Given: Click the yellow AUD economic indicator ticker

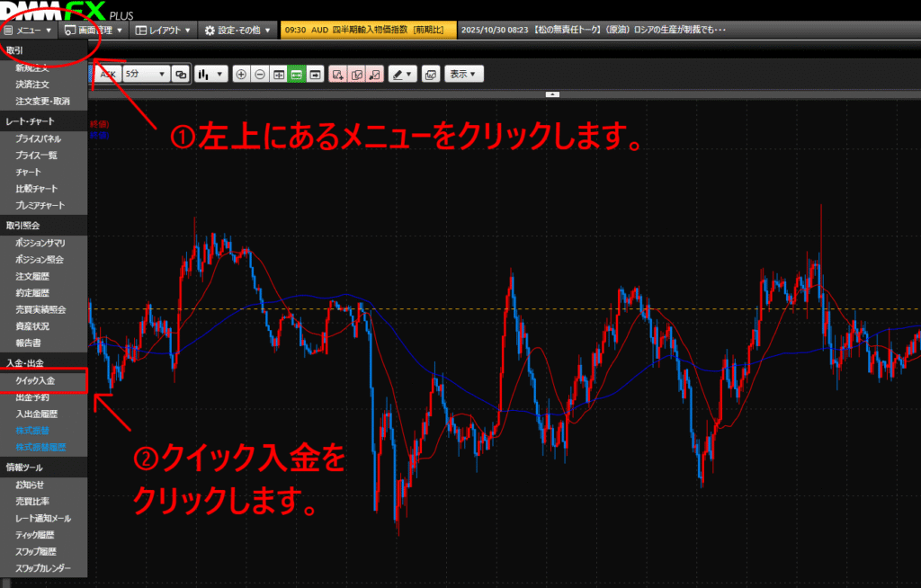Looking at the screenshot, I should (x=369, y=30).
